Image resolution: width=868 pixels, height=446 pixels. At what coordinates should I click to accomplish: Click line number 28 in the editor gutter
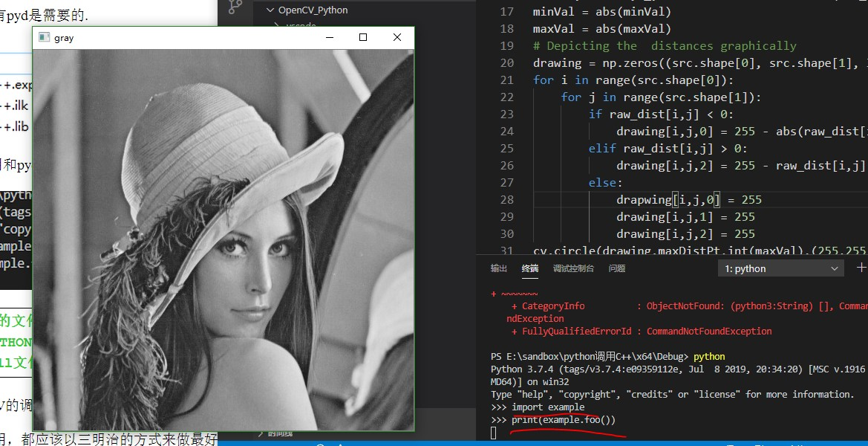pos(506,199)
